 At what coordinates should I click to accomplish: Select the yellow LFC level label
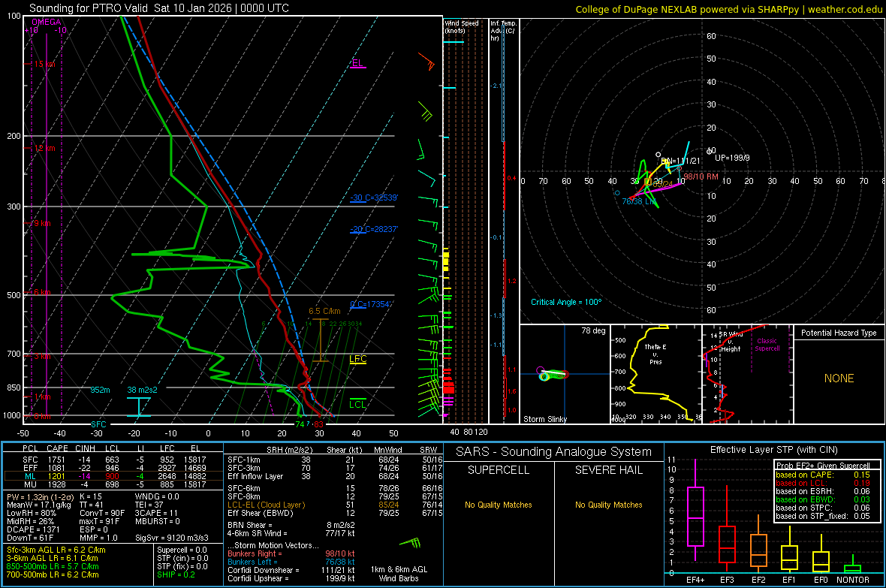(x=357, y=359)
